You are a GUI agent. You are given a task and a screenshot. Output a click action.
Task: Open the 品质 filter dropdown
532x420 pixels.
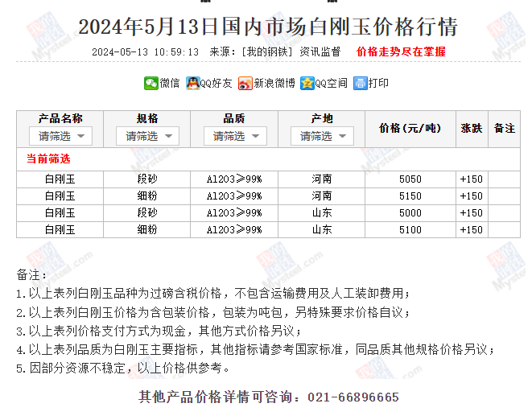tap(235, 136)
